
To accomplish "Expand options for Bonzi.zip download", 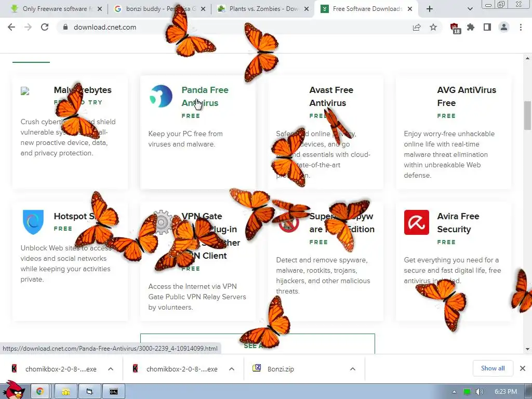I will (x=353, y=369).
